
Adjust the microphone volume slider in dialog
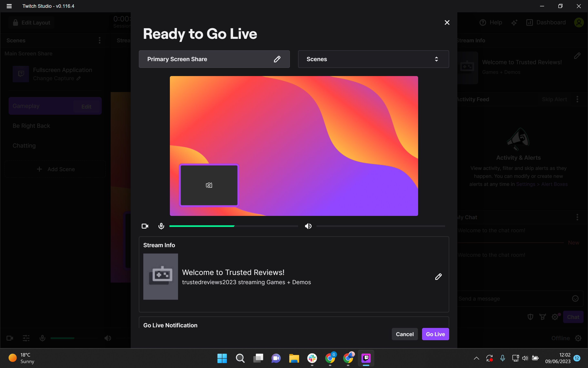[x=234, y=226]
